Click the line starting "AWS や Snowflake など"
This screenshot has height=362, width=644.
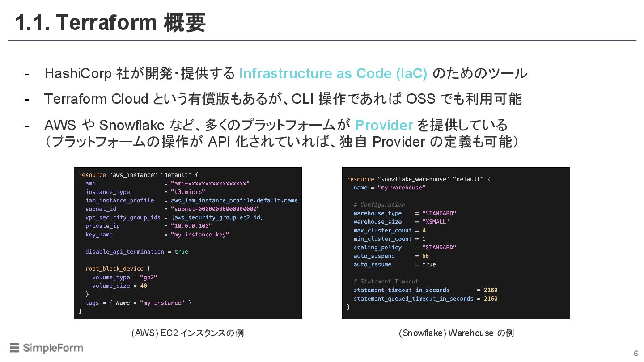[276, 125]
